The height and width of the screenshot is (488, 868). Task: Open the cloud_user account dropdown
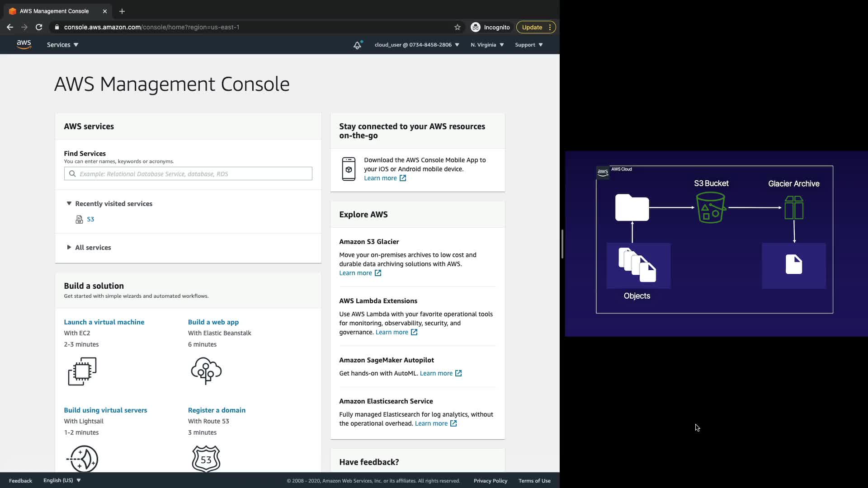click(416, 45)
